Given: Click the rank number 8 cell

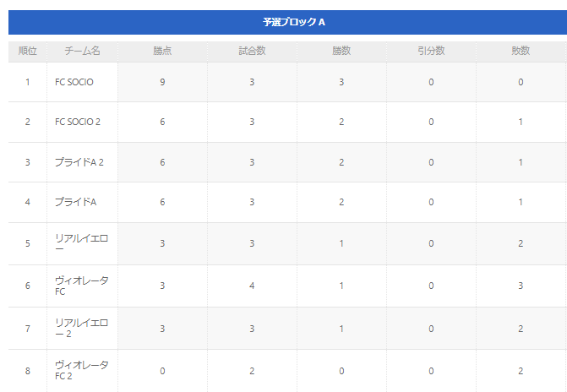Looking at the screenshot, I should click(x=28, y=371).
